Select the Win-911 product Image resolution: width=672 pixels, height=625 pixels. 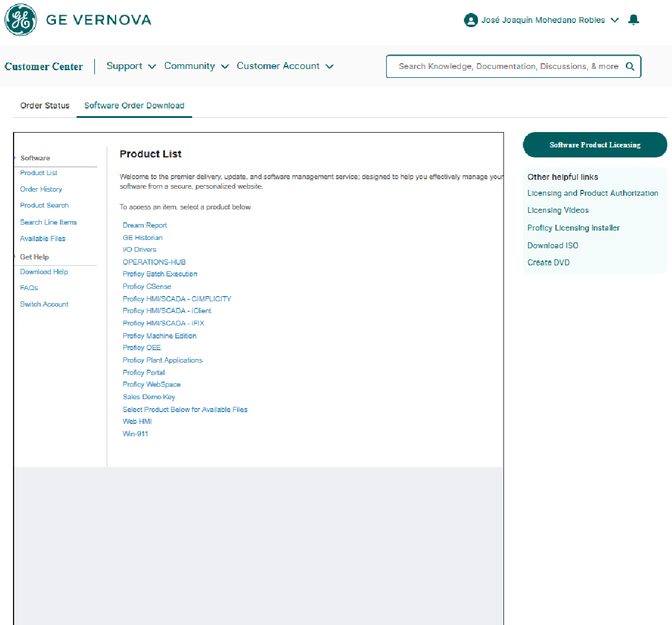tap(136, 434)
